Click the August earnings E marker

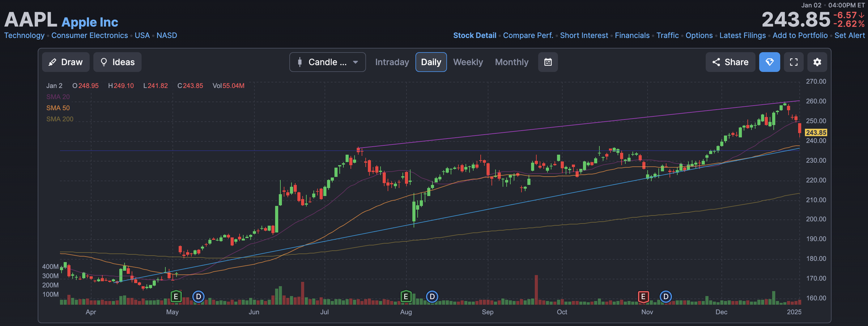pyautogui.click(x=406, y=297)
